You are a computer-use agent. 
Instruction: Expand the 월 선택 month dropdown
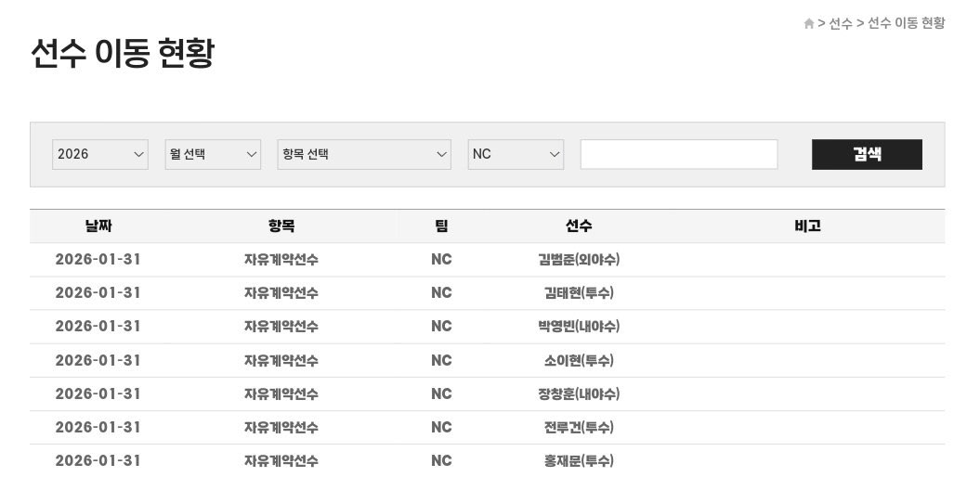click(x=213, y=154)
